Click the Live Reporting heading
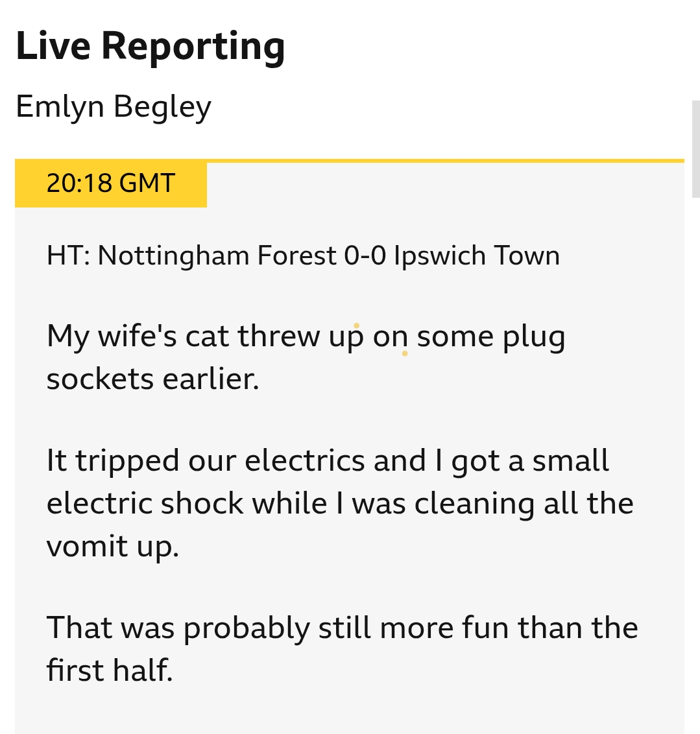The image size is (700, 734). 151,47
